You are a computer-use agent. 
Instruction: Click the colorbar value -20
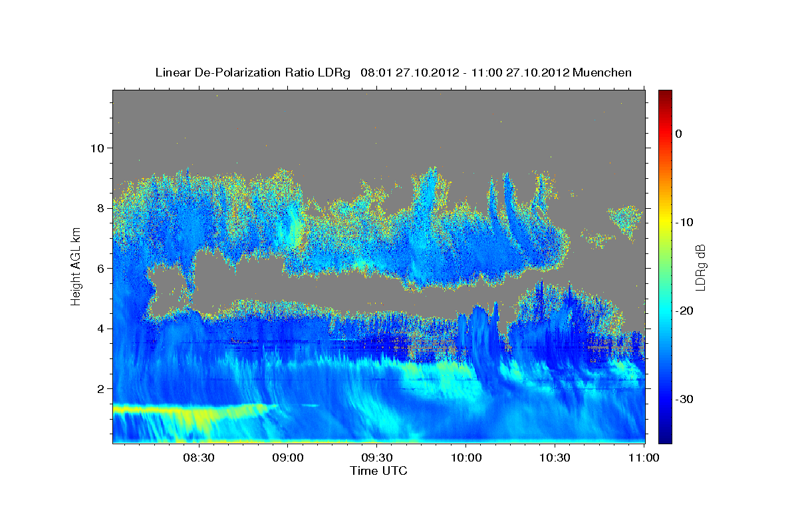(684, 311)
